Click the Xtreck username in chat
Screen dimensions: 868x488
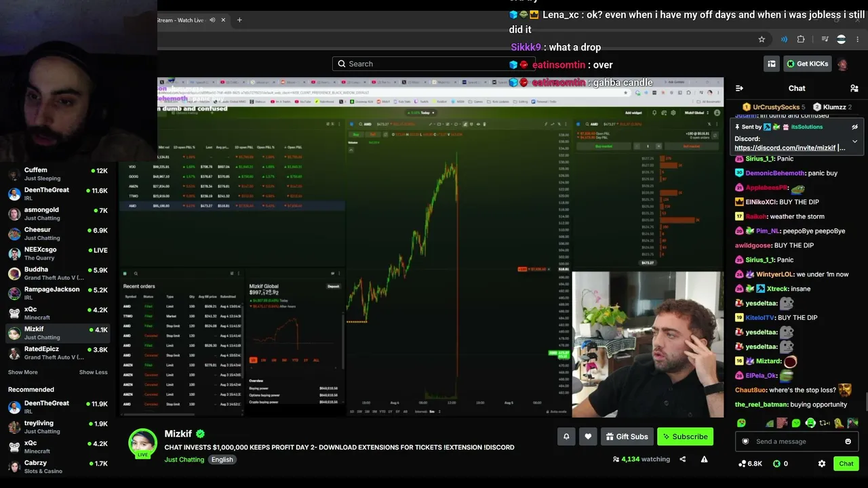778,289
